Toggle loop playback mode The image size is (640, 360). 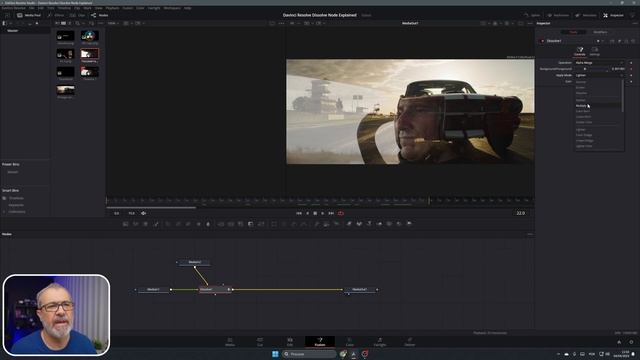(341, 213)
